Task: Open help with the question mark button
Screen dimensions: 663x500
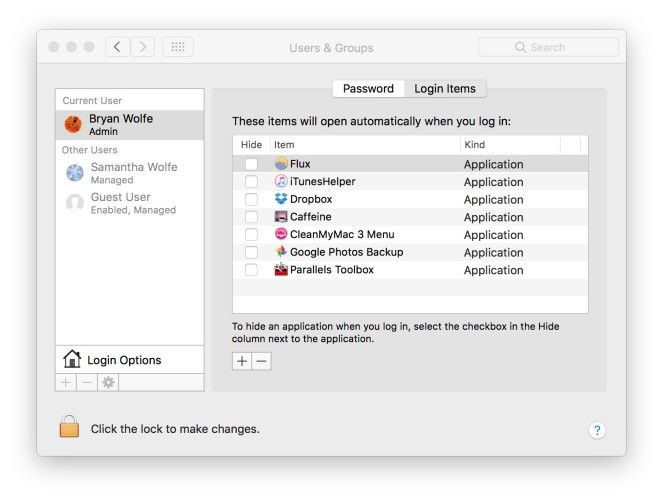Action: coord(597,430)
